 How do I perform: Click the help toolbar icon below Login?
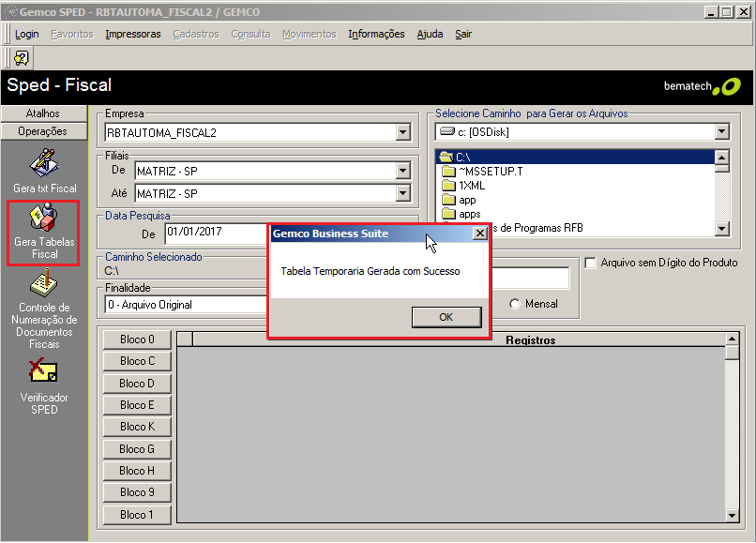[x=22, y=58]
